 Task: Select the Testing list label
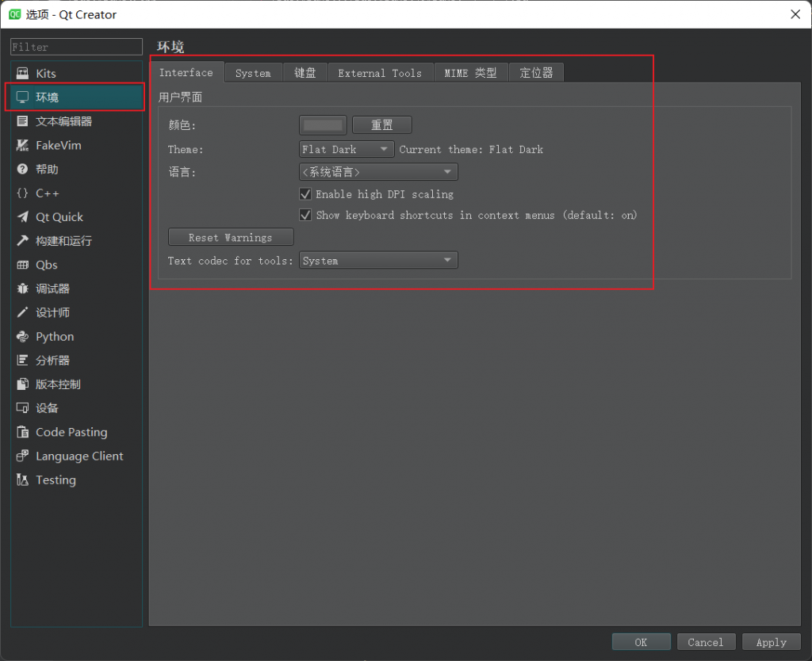click(56, 480)
